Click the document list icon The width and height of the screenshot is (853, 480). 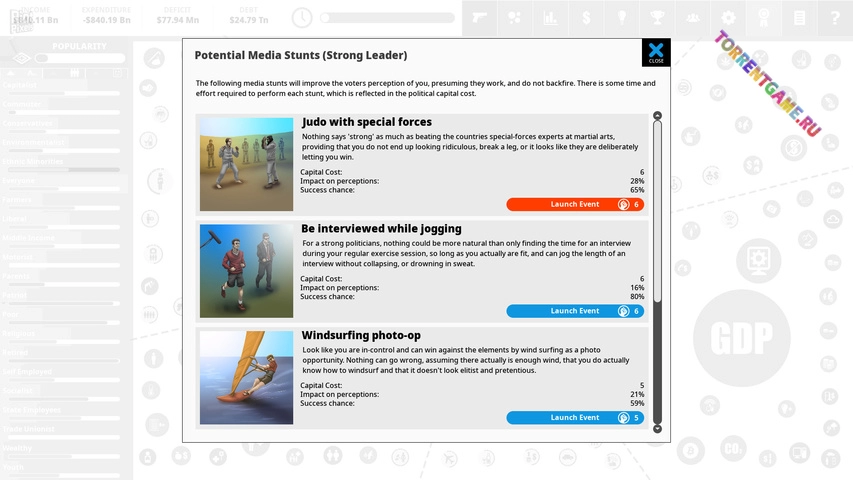click(x=799, y=17)
